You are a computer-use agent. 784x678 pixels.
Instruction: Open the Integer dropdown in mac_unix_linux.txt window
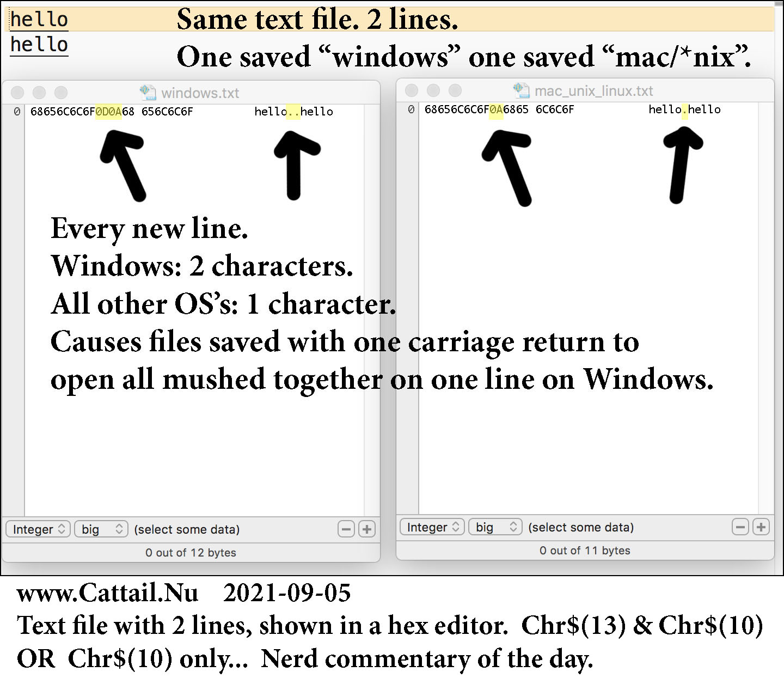pyautogui.click(x=432, y=527)
